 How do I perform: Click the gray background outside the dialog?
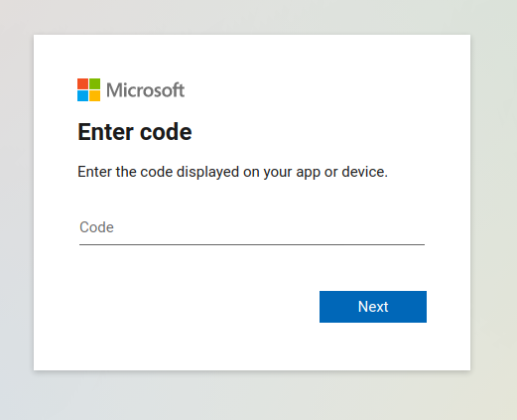click(258, 397)
